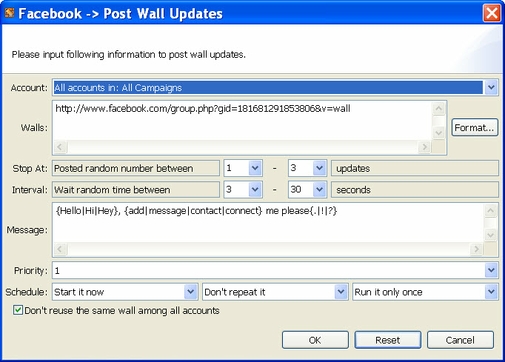The height and width of the screenshot is (362, 505).
Task: Click inside the Walls URL text area
Action: 242,121
